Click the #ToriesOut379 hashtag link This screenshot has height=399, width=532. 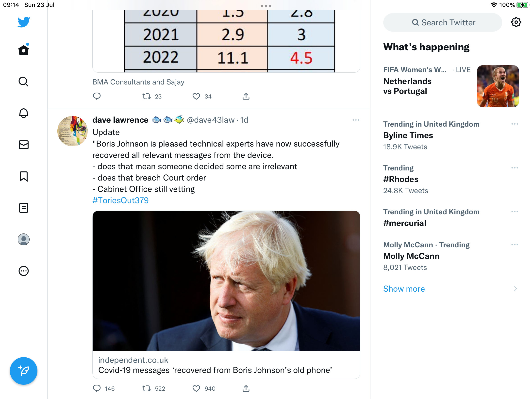pos(120,200)
